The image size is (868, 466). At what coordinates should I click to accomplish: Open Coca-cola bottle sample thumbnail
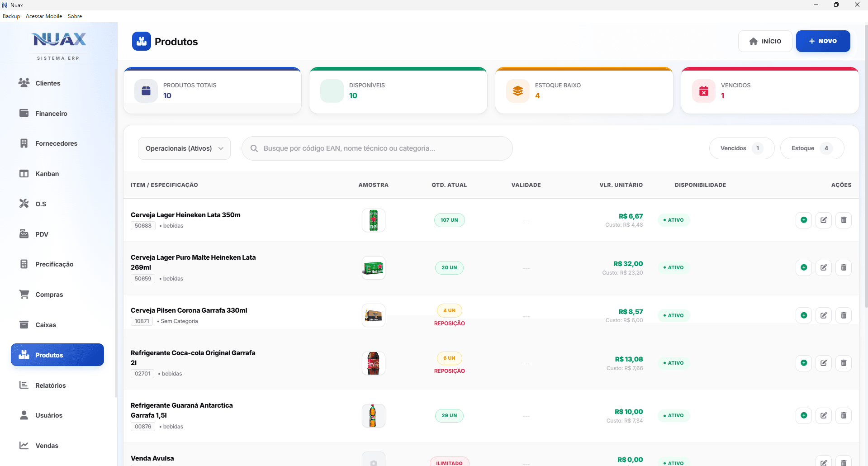click(x=374, y=363)
